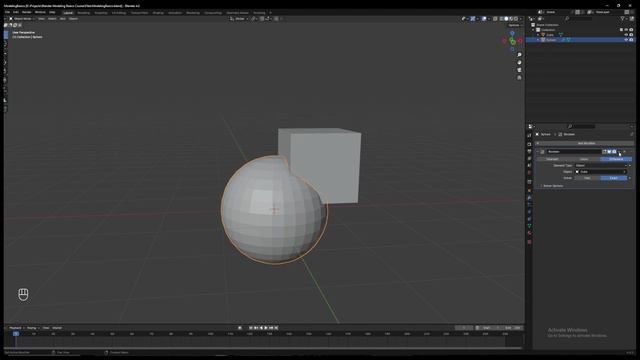640x360 pixels.
Task: Click the properties editor search field
Action: point(582,127)
